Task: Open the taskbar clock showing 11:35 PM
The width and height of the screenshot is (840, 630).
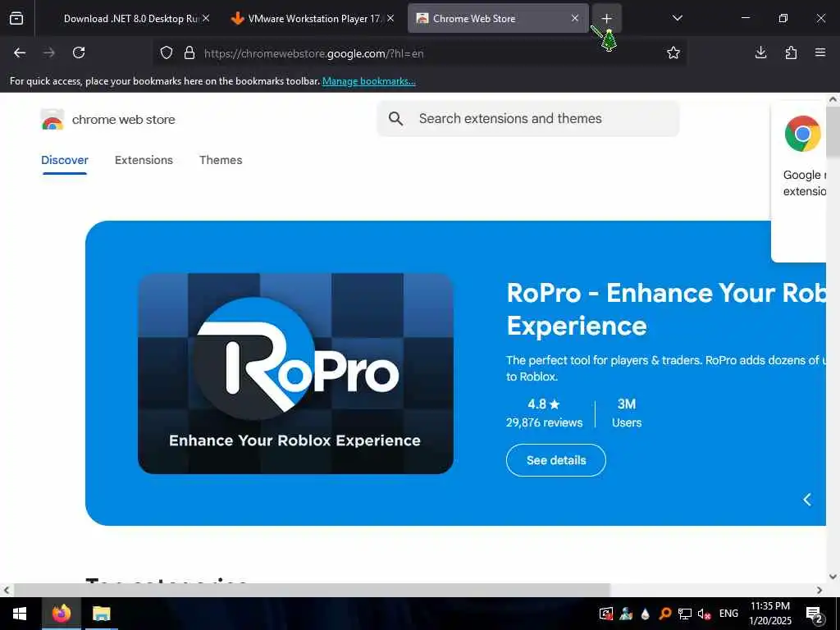Action: click(770, 614)
